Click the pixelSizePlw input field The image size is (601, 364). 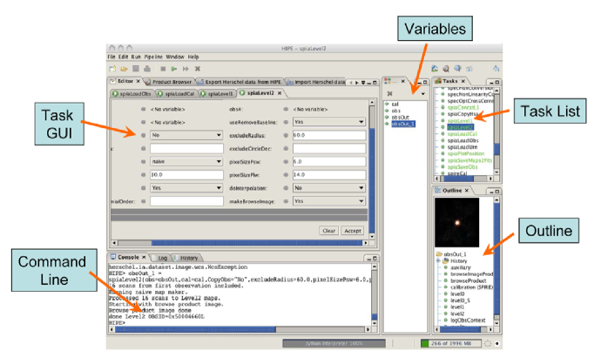click(x=328, y=174)
